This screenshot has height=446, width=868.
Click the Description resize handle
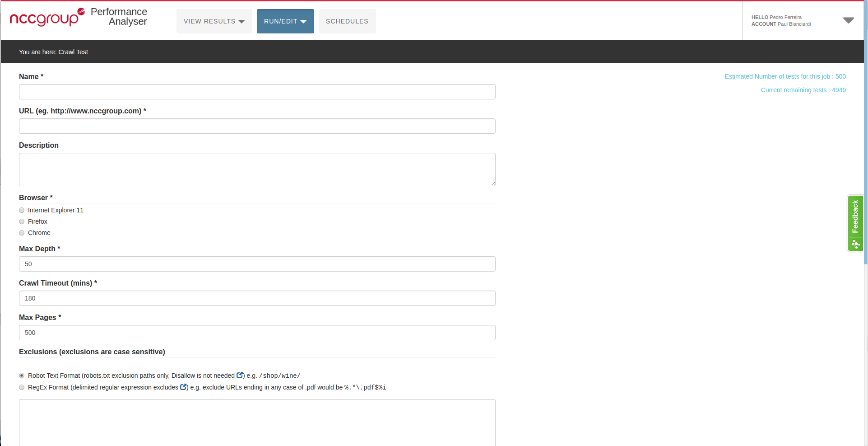point(493,183)
